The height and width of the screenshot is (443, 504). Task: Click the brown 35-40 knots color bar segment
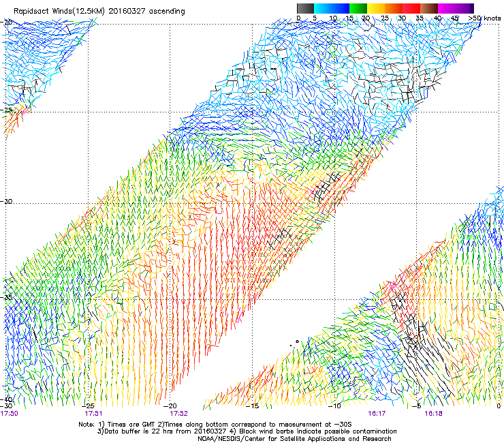[429, 8]
